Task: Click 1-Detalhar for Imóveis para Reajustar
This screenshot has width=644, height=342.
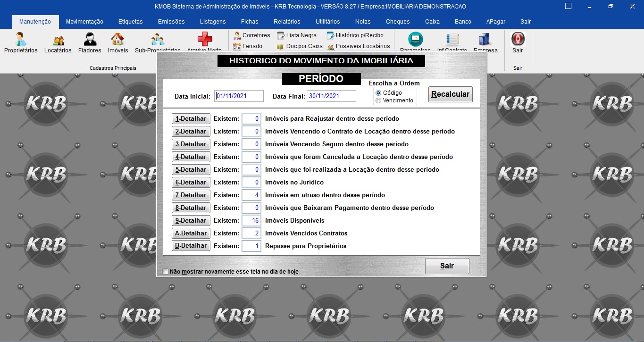Action: coord(191,119)
